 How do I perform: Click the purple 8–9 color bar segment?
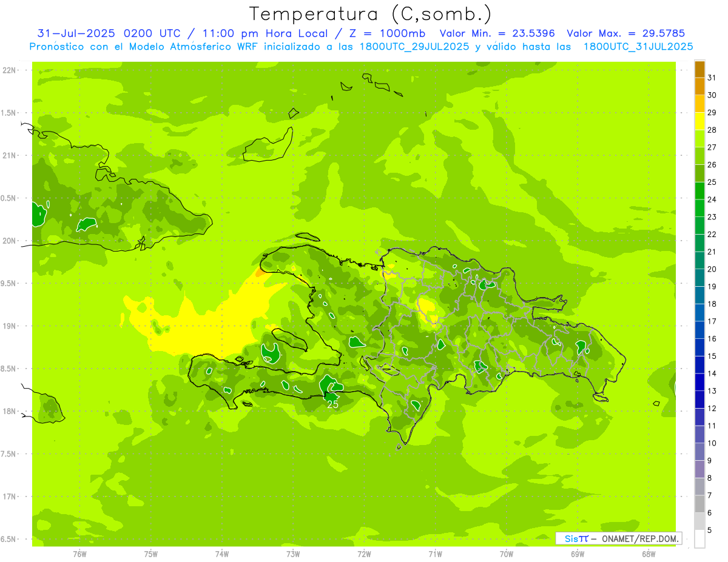pos(699,469)
